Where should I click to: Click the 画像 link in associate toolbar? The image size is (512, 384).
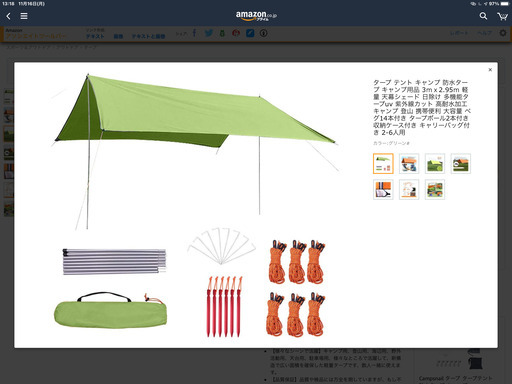point(118,36)
